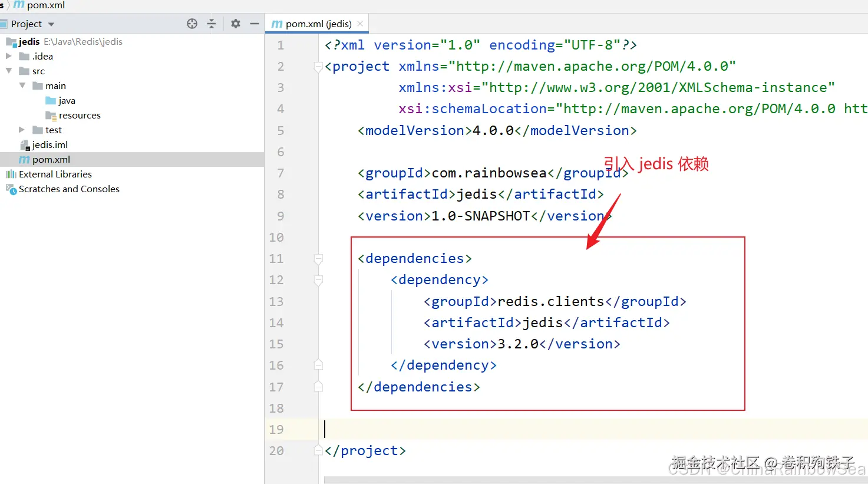Viewport: 868px width, 484px height.
Task: Collapse the main folder arrow
Action: (x=22, y=85)
